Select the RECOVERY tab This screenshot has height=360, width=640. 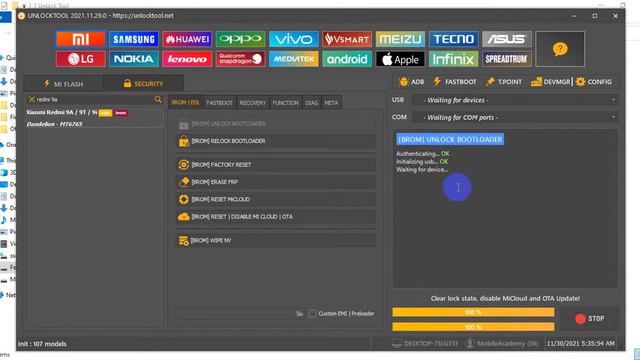253,102
